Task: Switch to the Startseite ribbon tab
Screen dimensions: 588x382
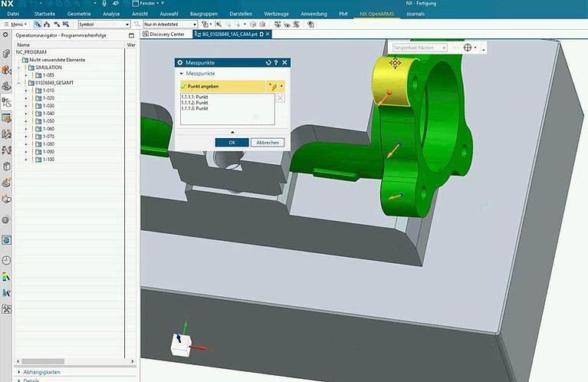Action: [x=44, y=14]
